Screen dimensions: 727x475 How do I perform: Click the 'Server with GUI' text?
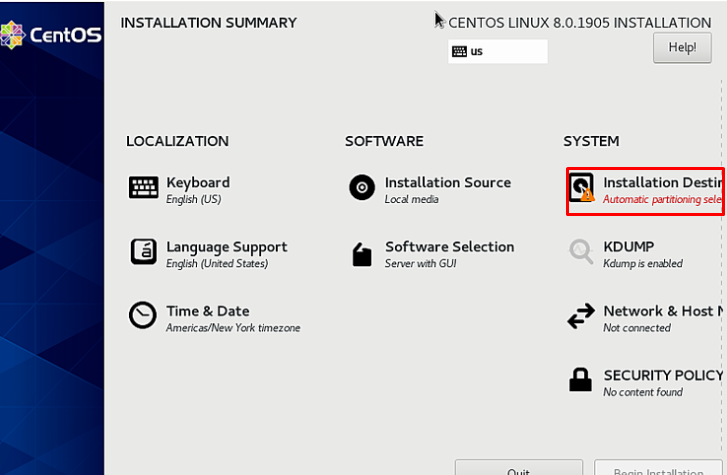(421, 263)
